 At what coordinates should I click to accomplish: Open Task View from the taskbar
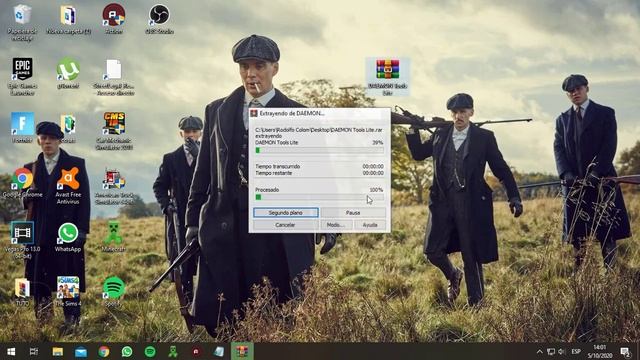[34, 351]
